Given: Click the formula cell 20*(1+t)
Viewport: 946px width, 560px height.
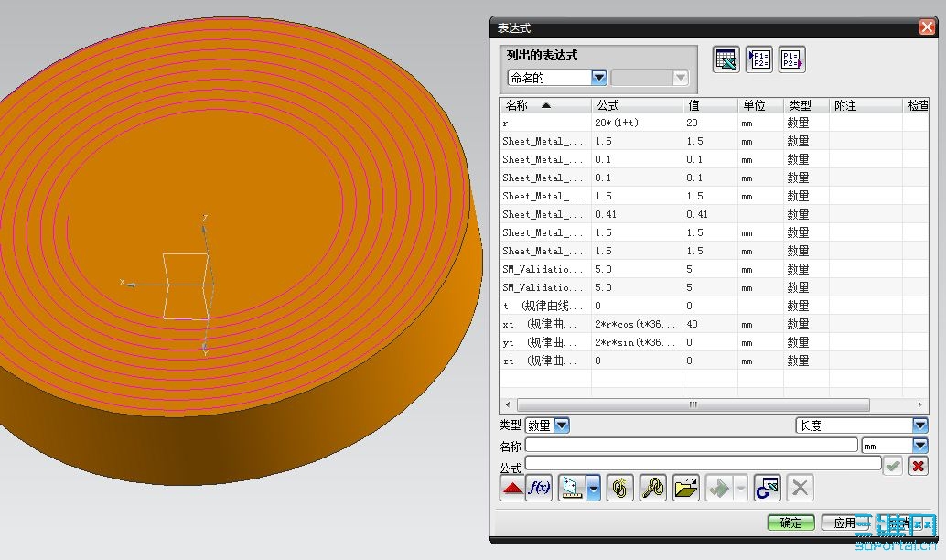Looking at the screenshot, I should (637, 123).
